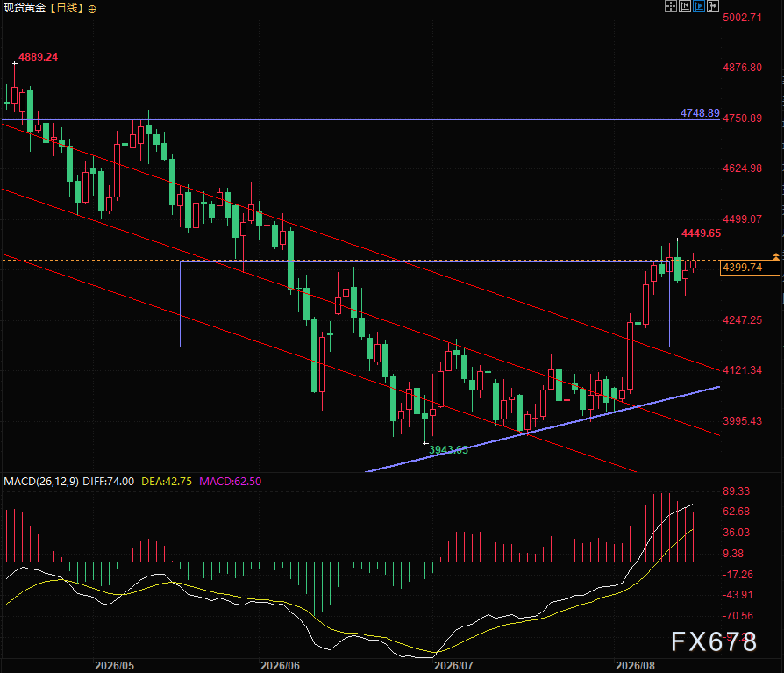Click the MACD:62.50 value
The height and width of the screenshot is (673, 784).
230,482
